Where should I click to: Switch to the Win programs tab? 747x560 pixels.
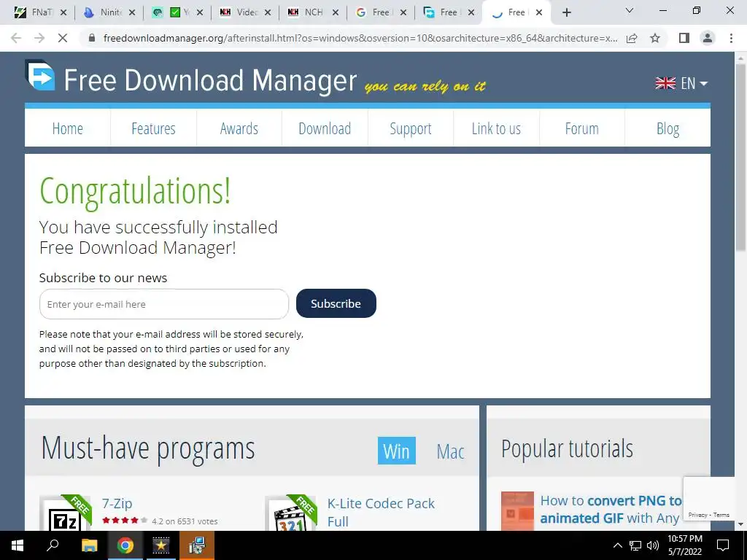[396, 451]
